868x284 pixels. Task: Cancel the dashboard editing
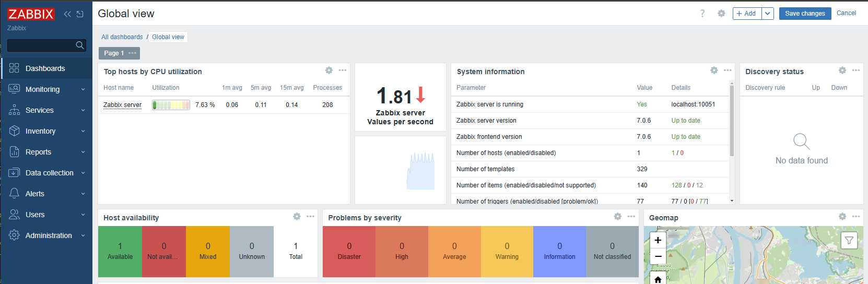[846, 13]
